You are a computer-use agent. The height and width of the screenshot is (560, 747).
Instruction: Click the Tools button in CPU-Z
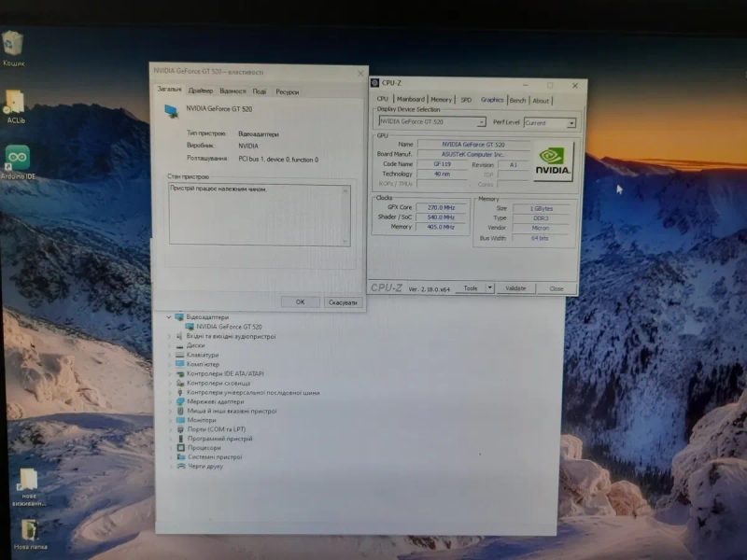coord(471,288)
